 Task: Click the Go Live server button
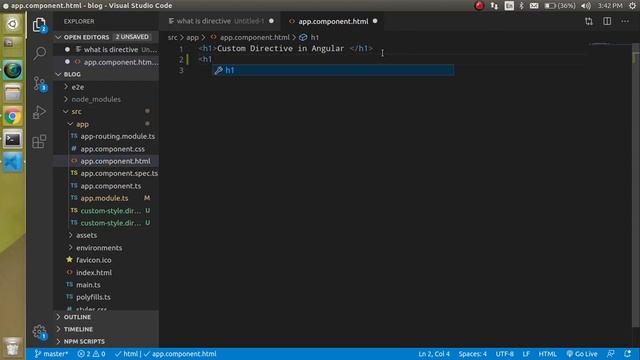(x=582, y=354)
